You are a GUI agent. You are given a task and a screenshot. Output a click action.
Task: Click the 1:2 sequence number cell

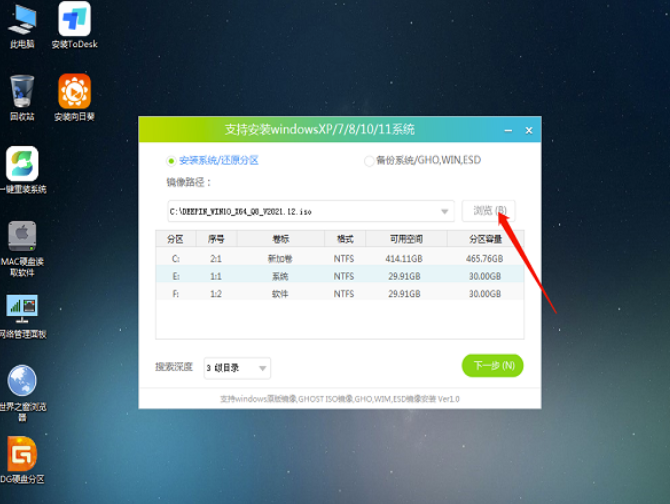click(216, 293)
